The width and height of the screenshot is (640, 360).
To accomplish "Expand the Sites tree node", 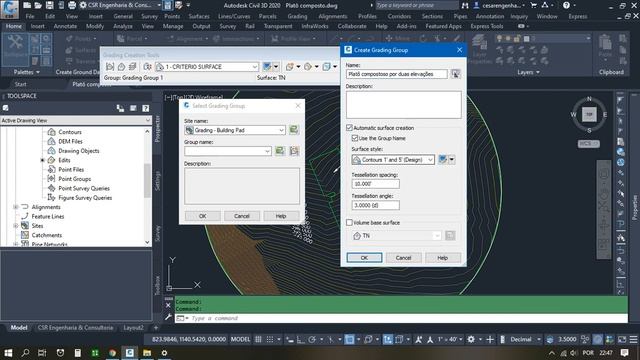I will pos(16,226).
